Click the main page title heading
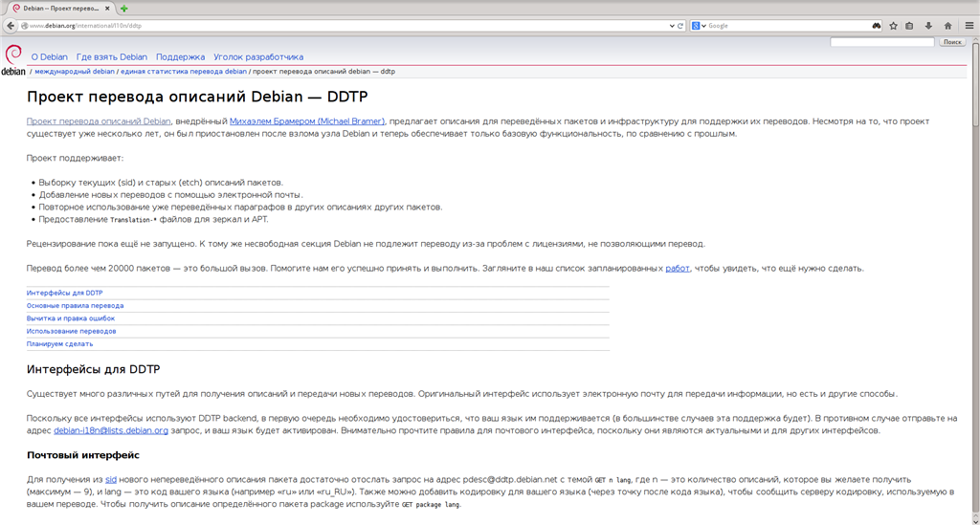 (x=197, y=97)
